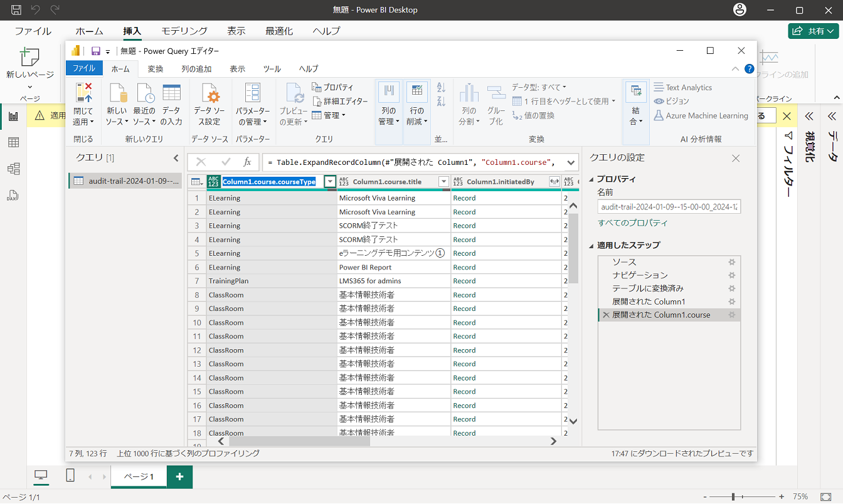Confirm formula with checkmark icon
This screenshot has height=504, width=843.
(x=226, y=162)
